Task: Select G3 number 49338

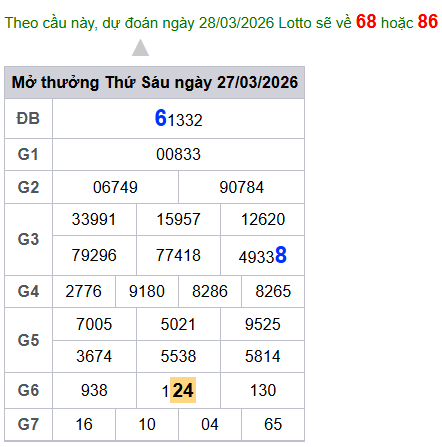Action: [263, 255]
